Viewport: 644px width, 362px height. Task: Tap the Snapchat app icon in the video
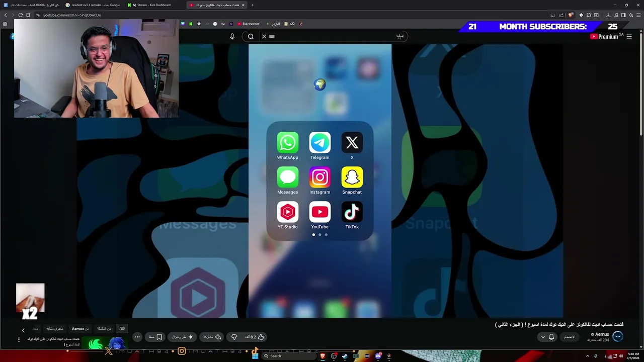tap(352, 177)
